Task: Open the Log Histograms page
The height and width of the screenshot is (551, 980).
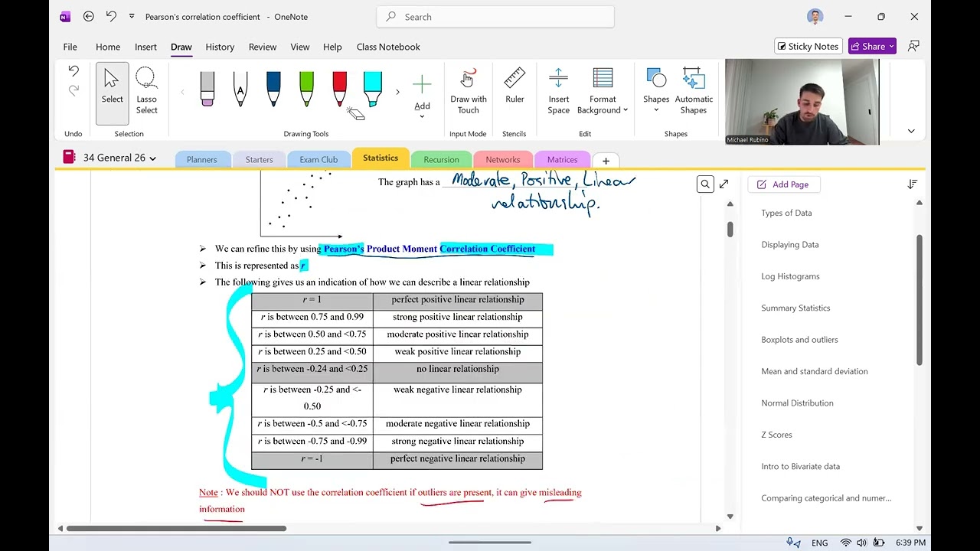Action: 790,276
